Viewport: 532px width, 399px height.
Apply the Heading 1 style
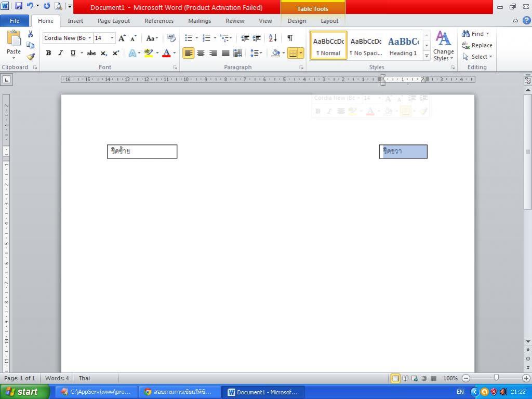point(403,46)
